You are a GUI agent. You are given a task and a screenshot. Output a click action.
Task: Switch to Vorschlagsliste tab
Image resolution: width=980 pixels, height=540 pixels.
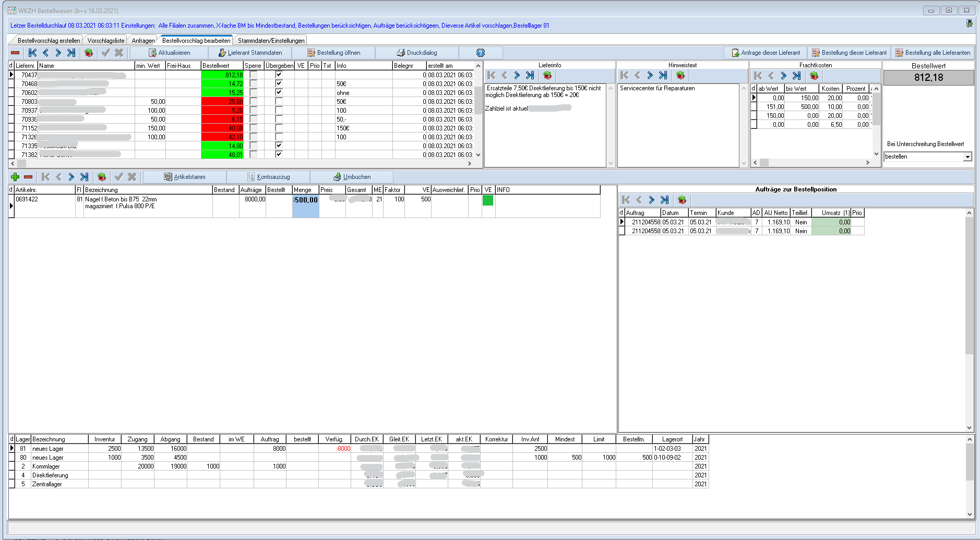[105, 41]
